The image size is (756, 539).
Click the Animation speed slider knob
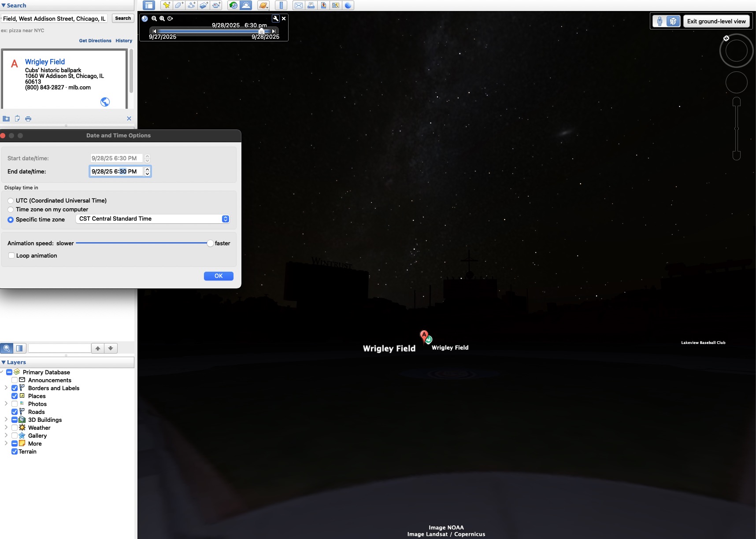[x=210, y=243]
